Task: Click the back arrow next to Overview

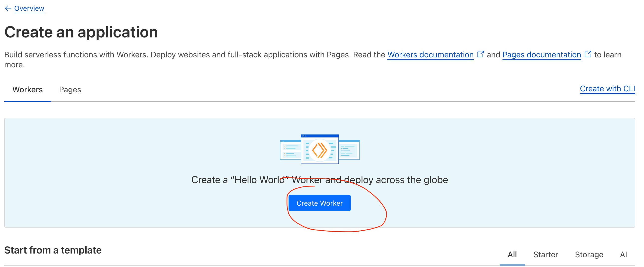Action: pyautogui.click(x=8, y=8)
